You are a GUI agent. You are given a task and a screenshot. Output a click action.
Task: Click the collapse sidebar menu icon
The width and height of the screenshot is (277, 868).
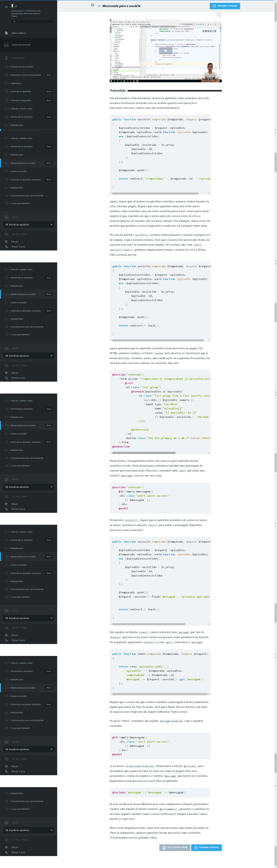point(6,7)
